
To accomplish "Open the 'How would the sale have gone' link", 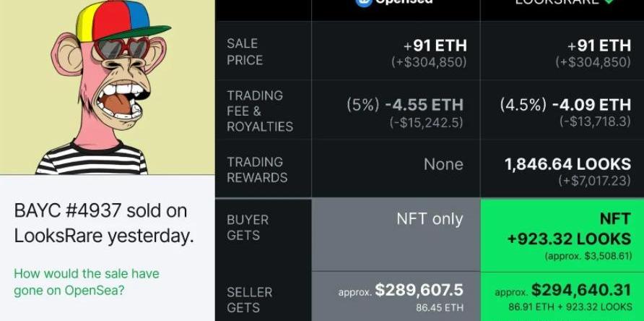I will point(87,282).
